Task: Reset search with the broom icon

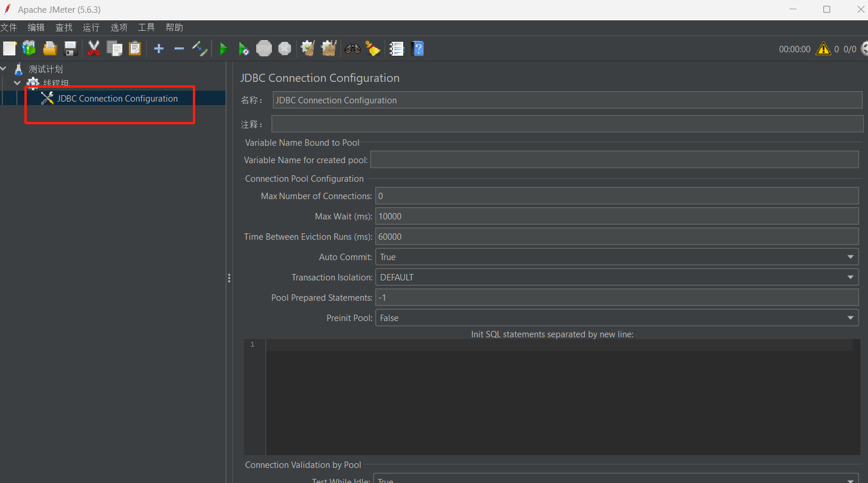Action: (x=372, y=49)
